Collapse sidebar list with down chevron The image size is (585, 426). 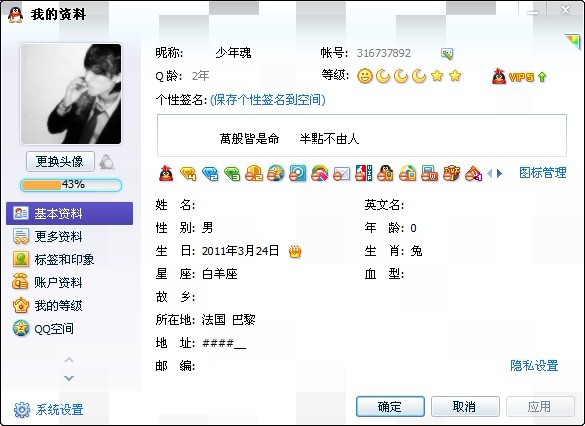(69, 378)
